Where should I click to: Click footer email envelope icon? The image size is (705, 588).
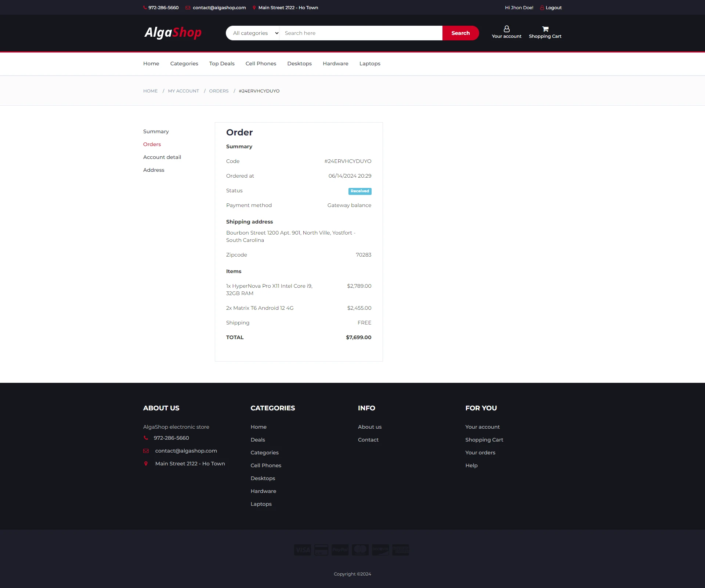point(146,451)
